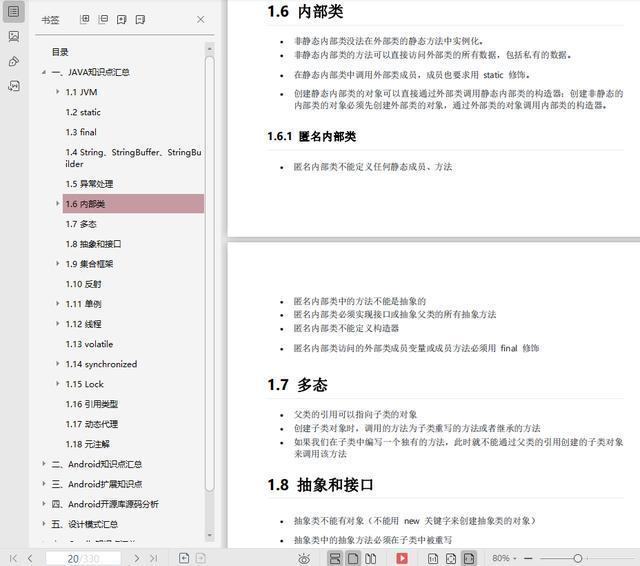Expand 二、Android知识点汇总 node
Screen dimensions: 640x566
coord(44,464)
